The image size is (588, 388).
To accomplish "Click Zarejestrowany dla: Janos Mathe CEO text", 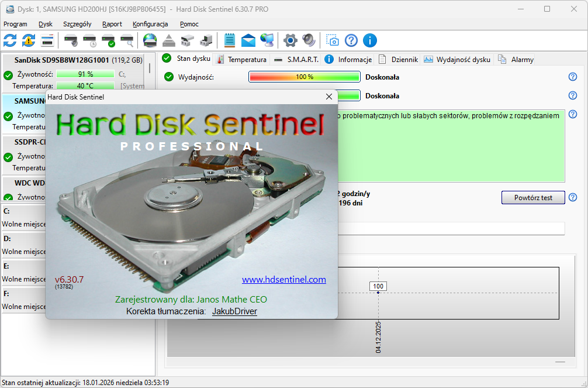I will 191,300.
